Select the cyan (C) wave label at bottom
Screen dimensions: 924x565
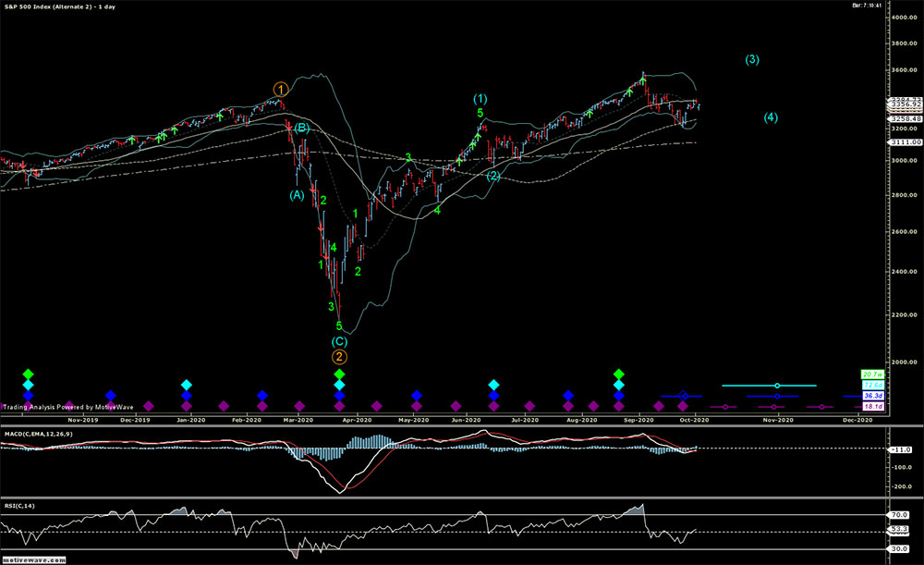click(x=339, y=340)
